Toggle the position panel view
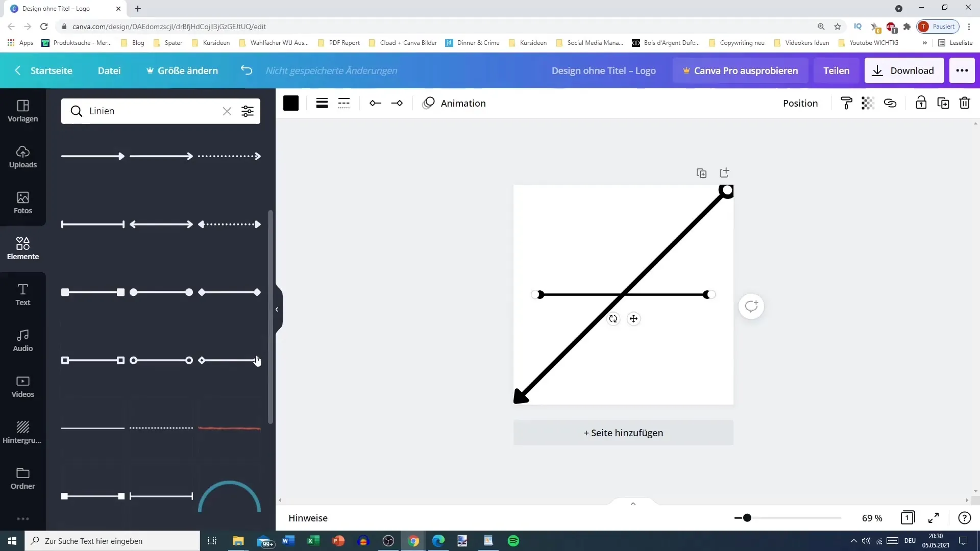Viewport: 980px width, 551px height. tap(801, 103)
